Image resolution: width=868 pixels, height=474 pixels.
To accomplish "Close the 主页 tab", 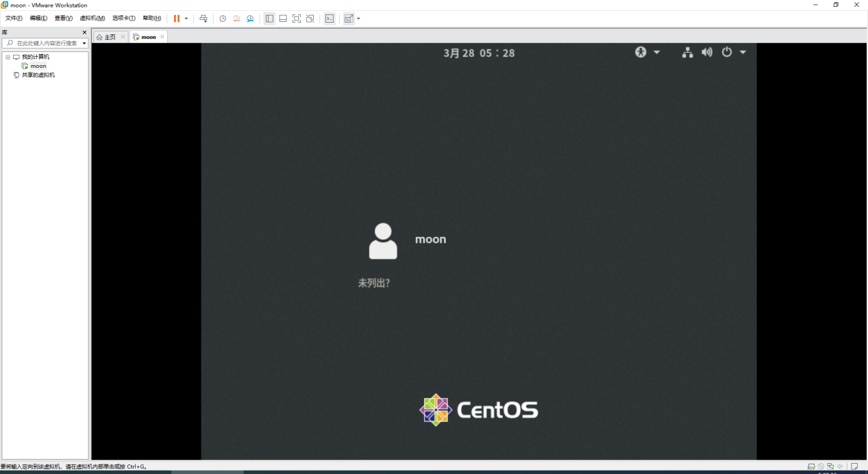I will [123, 37].
